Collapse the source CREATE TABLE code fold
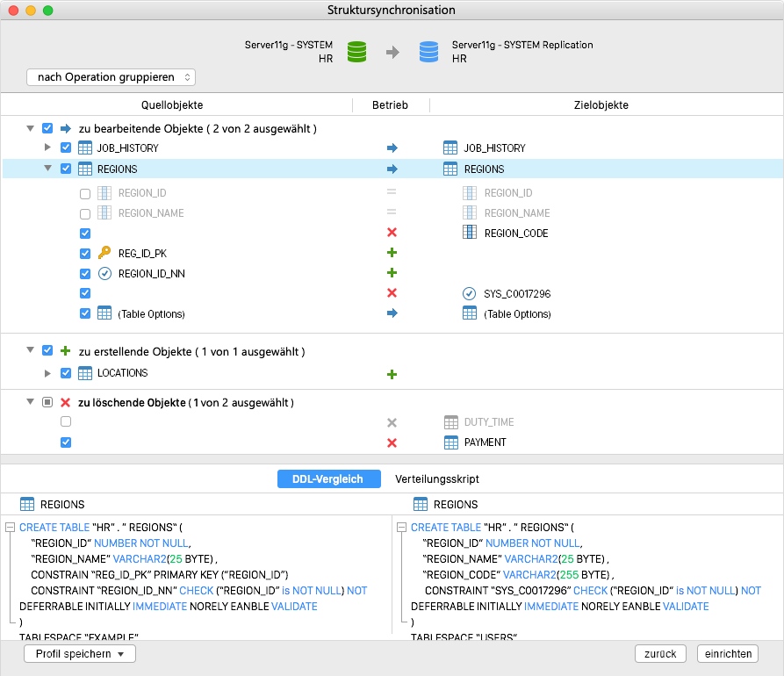The width and height of the screenshot is (784, 676). (x=10, y=528)
